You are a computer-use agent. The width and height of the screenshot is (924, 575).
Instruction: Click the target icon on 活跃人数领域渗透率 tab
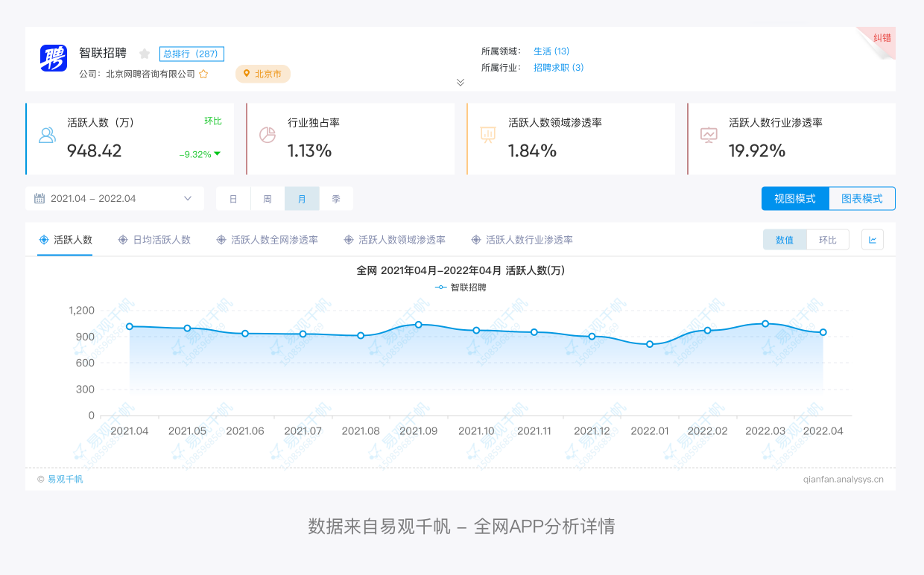pyautogui.click(x=348, y=240)
